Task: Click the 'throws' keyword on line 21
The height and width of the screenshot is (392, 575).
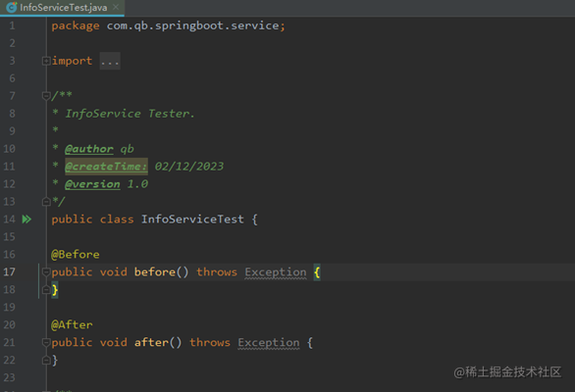Action: click(x=210, y=342)
